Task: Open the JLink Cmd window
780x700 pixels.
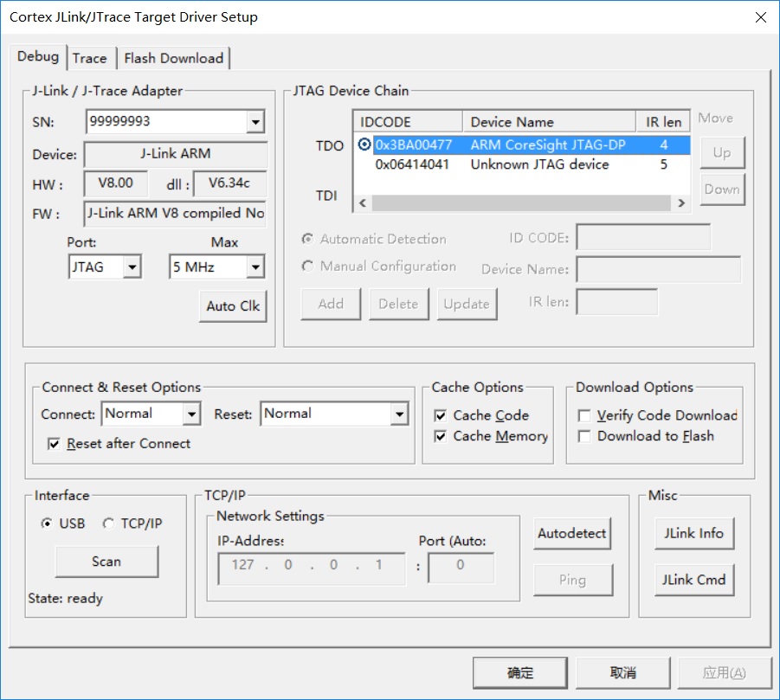Action: tap(693, 580)
